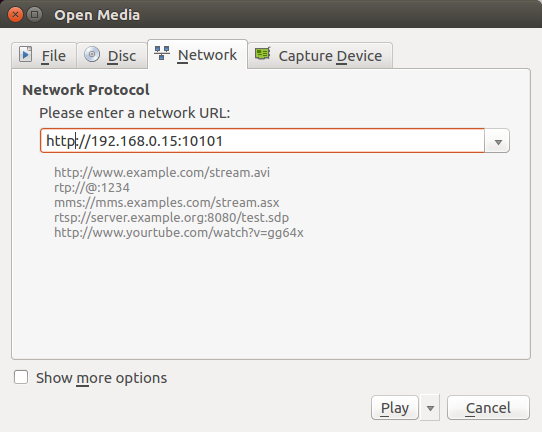Expand the network URL history dropdown

coord(498,141)
